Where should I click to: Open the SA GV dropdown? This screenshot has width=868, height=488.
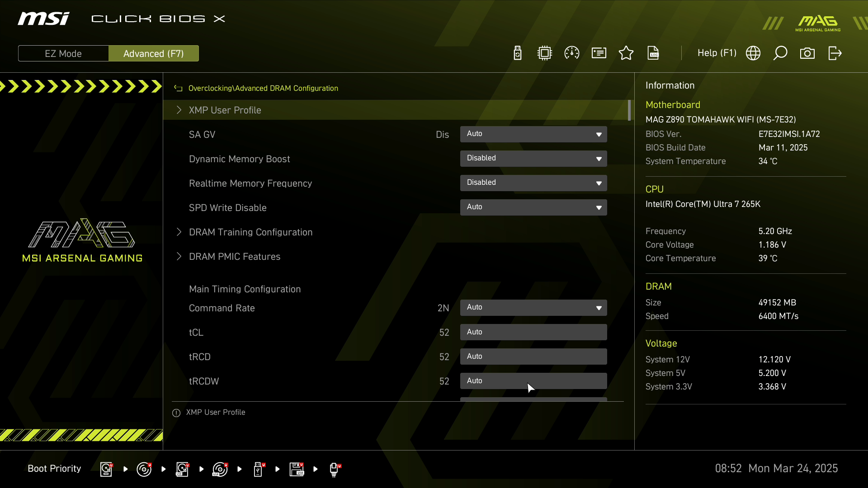pos(533,134)
